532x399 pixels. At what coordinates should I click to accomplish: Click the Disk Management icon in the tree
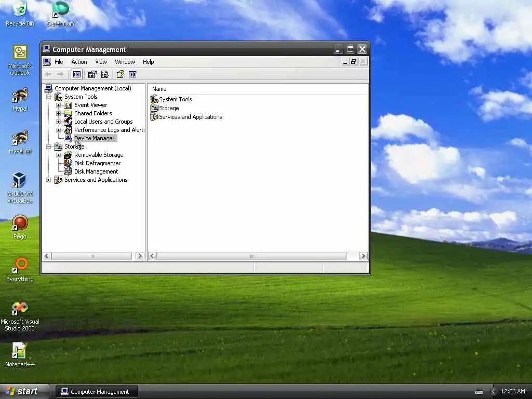coord(68,171)
